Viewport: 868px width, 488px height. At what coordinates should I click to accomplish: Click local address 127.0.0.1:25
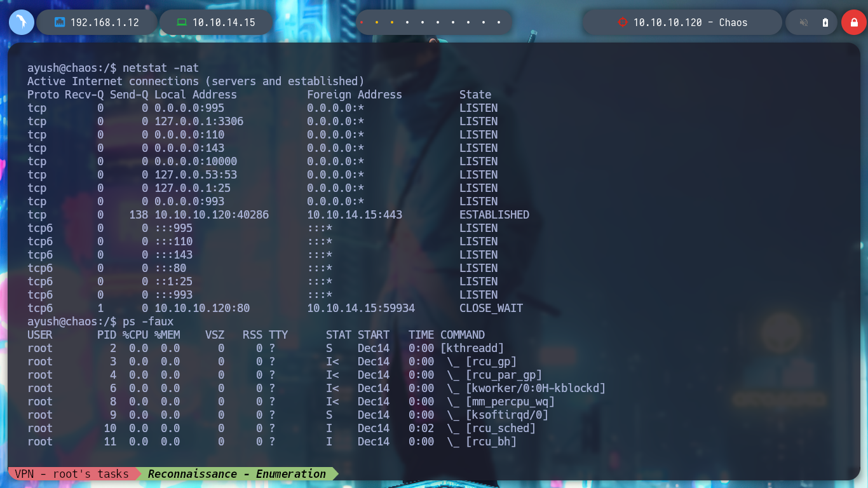(193, 188)
